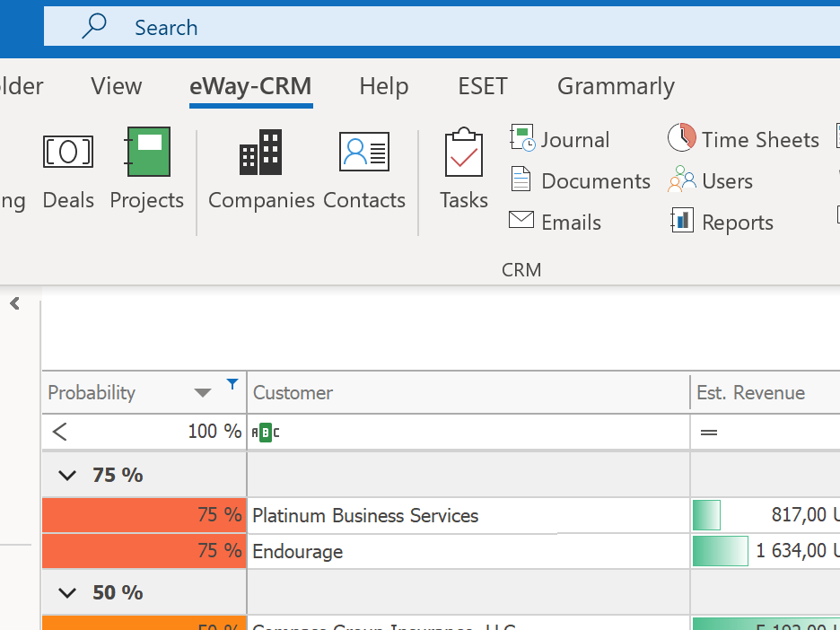
Task: Click the ABC text filter operator icon
Action: (x=266, y=433)
